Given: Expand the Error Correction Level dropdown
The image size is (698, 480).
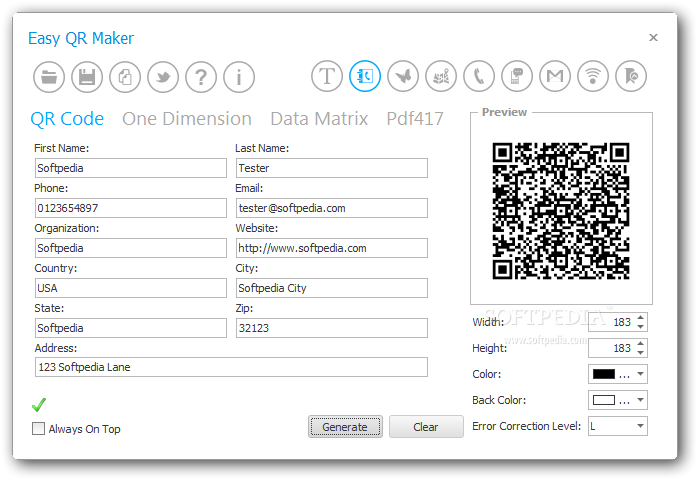Looking at the screenshot, I should coord(640,426).
